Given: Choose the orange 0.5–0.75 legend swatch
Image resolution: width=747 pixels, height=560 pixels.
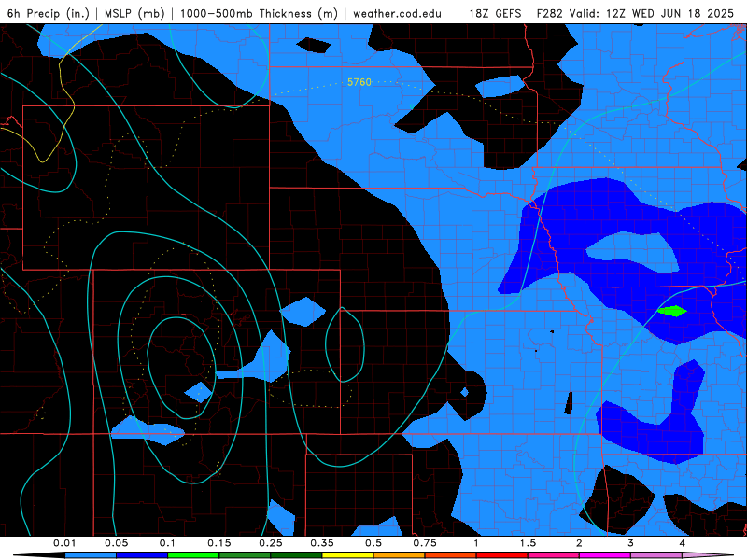Looking at the screenshot, I should click(400, 555).
